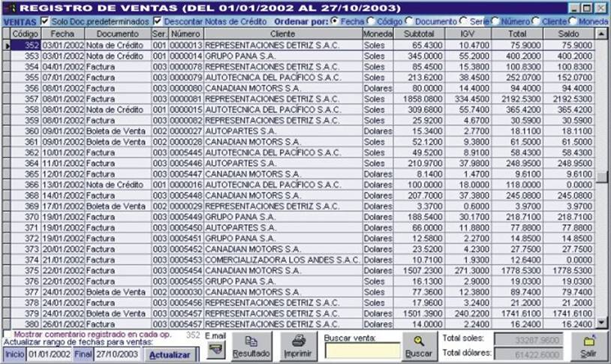The height and width of the screenshot is (364, 611).
Task: Click the Código column header
Action: [26, 34]
